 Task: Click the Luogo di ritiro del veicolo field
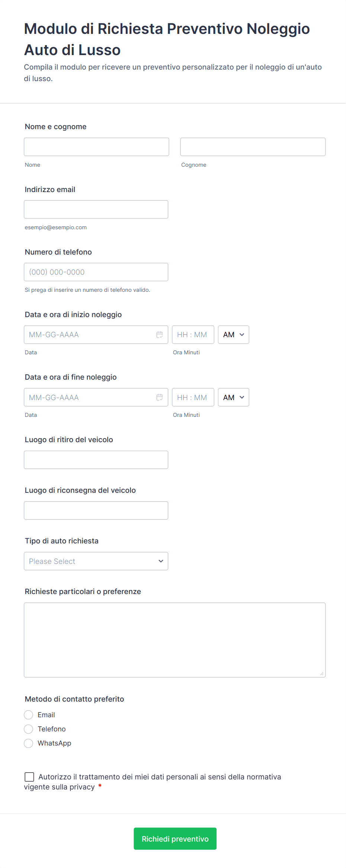click(x=96, y=460)
